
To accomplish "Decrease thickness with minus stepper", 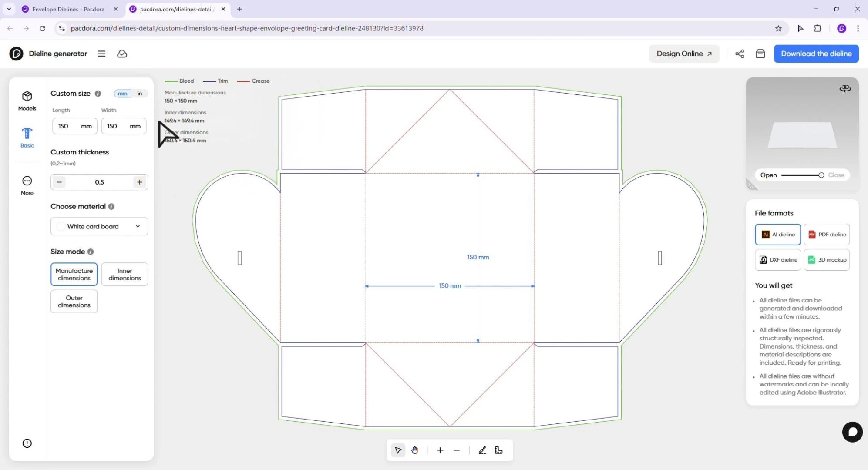I will [x=59, y=182].
